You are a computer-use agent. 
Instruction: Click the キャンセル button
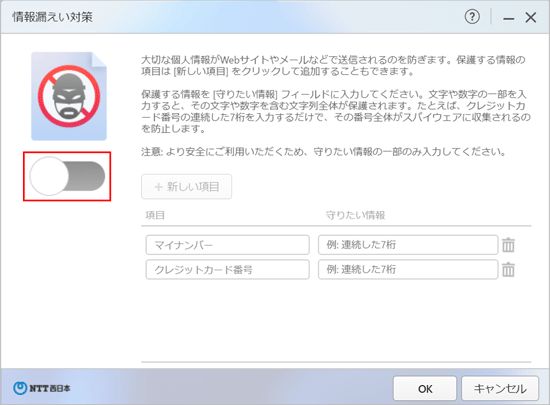click(500, 389)
